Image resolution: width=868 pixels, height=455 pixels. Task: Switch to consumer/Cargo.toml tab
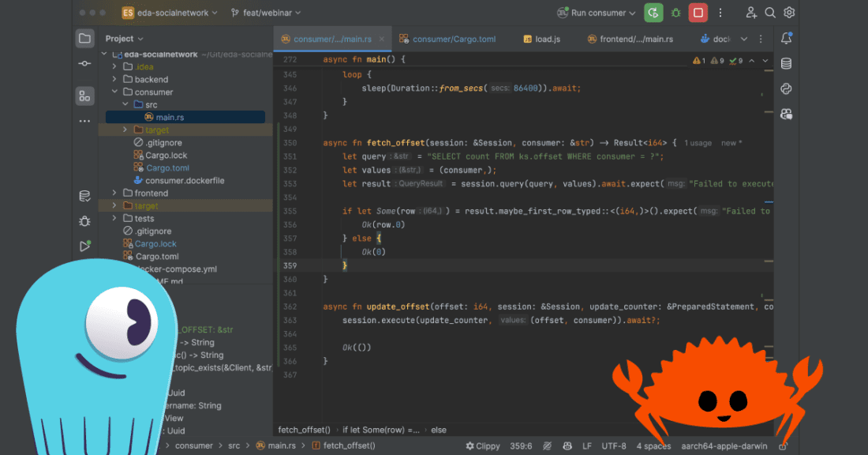(448, 39)
